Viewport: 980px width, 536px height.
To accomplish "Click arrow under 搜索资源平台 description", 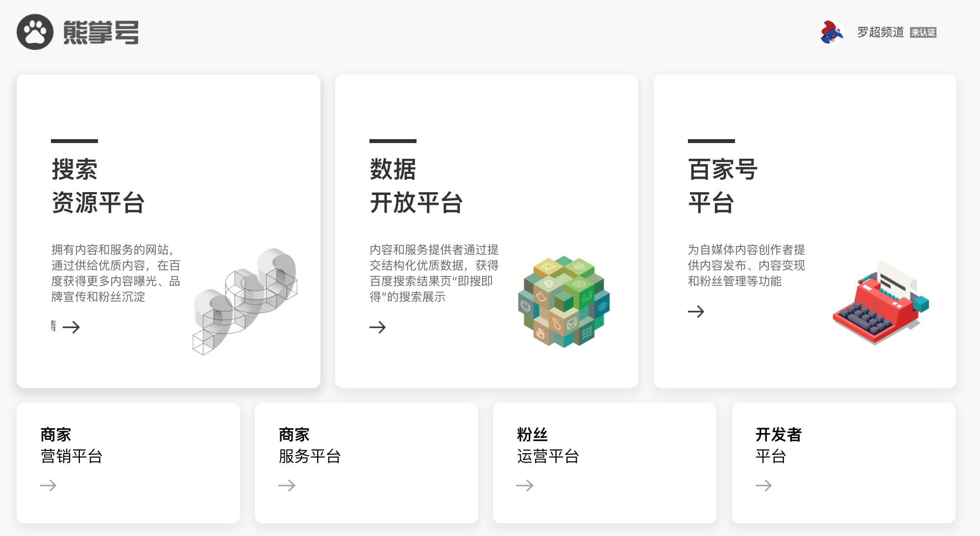I will [x=71, y=327].
